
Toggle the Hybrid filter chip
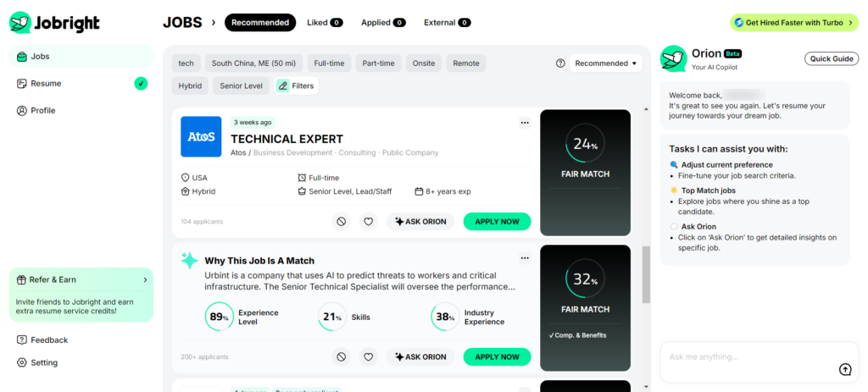(x=190, y=86)
